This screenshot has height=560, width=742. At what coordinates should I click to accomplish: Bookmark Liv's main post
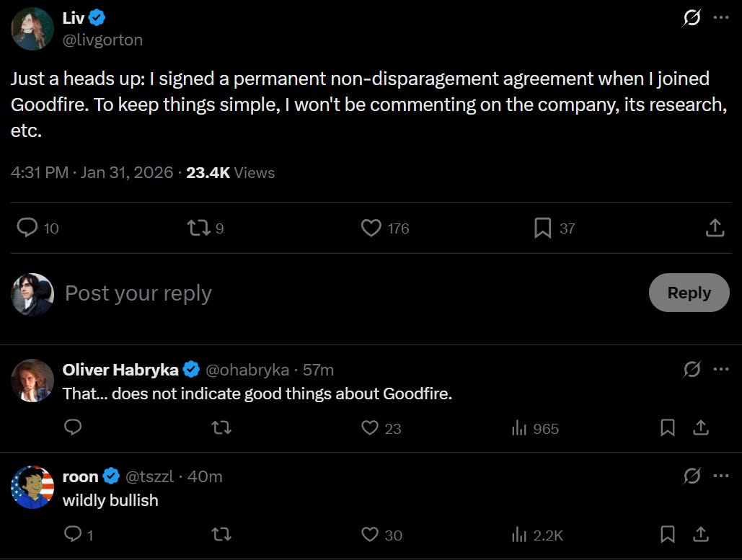click(542, 228)
